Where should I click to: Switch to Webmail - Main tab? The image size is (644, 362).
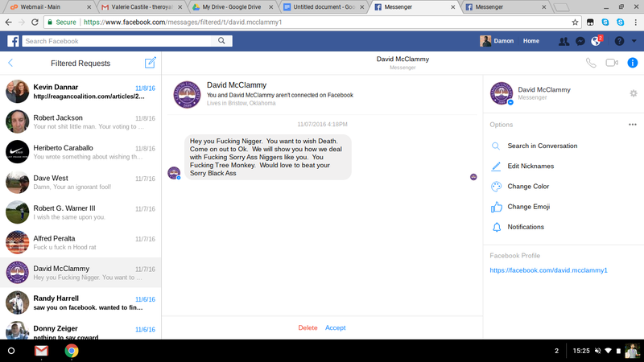point(51,7)
